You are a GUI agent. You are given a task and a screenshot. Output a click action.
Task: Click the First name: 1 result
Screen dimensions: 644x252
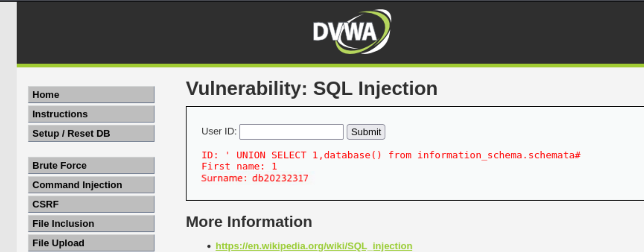pyautogui.click(x=239, y=167)
